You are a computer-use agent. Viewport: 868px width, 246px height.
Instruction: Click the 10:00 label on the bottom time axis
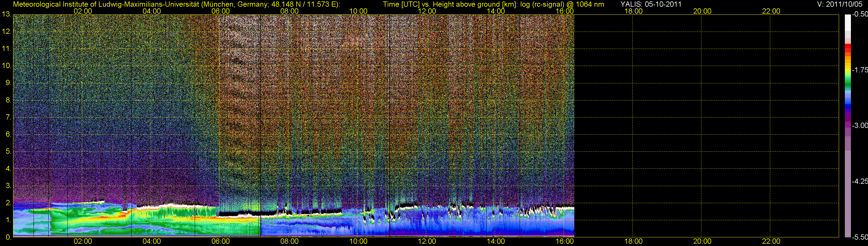tap(358, 241)
